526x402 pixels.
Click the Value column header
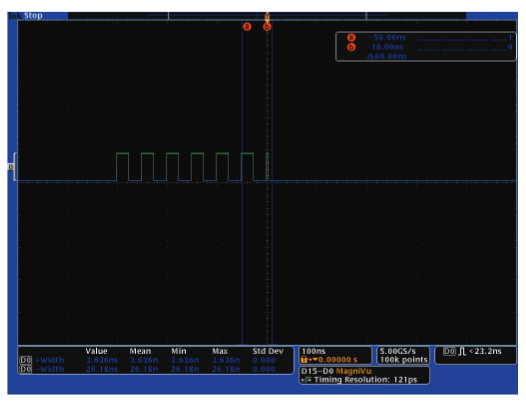(96, 351)
